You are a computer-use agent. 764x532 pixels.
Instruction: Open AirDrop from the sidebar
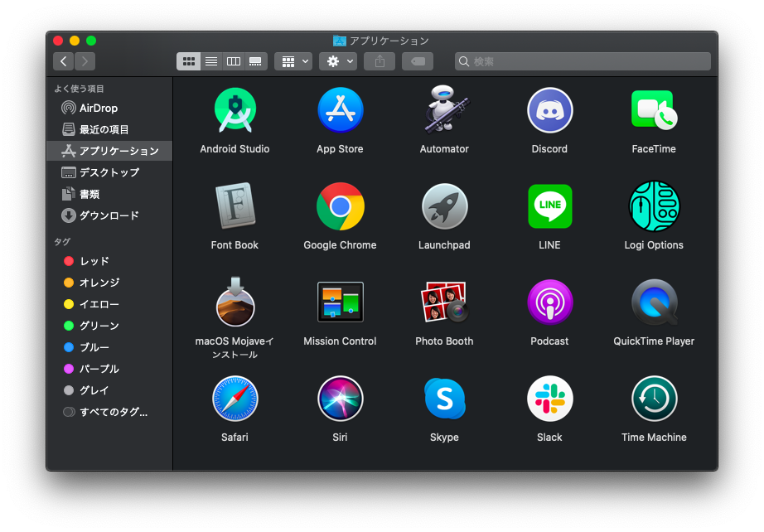click(94, 108)
